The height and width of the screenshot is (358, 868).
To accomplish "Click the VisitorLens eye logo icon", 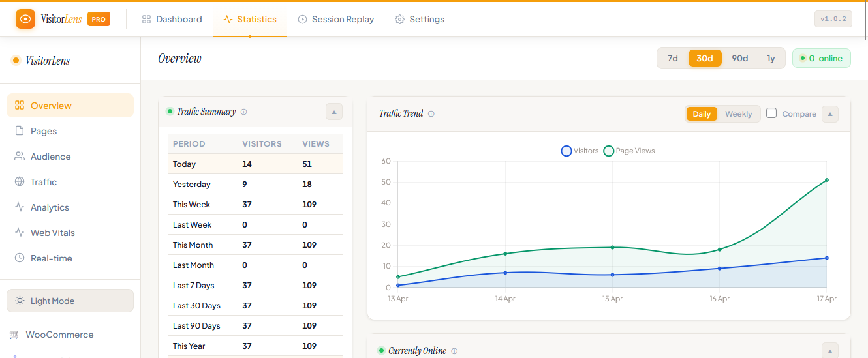I will pyautogui.click(x=25, y=19).
